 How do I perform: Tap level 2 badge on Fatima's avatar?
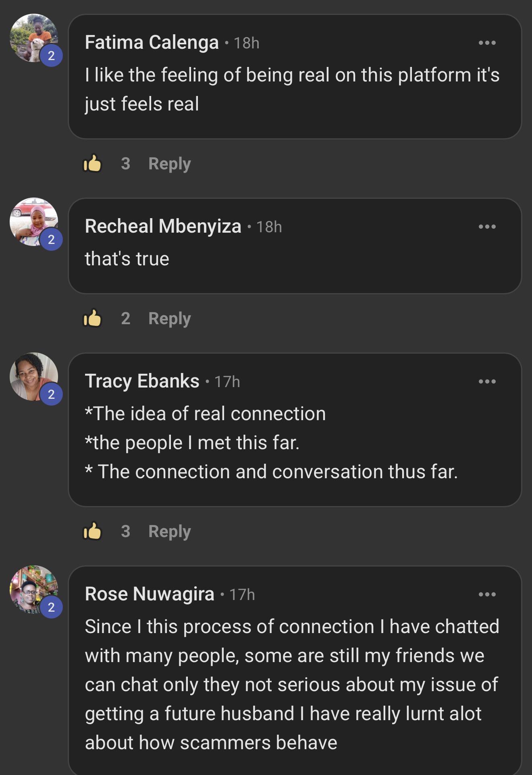tap(51, 56)
